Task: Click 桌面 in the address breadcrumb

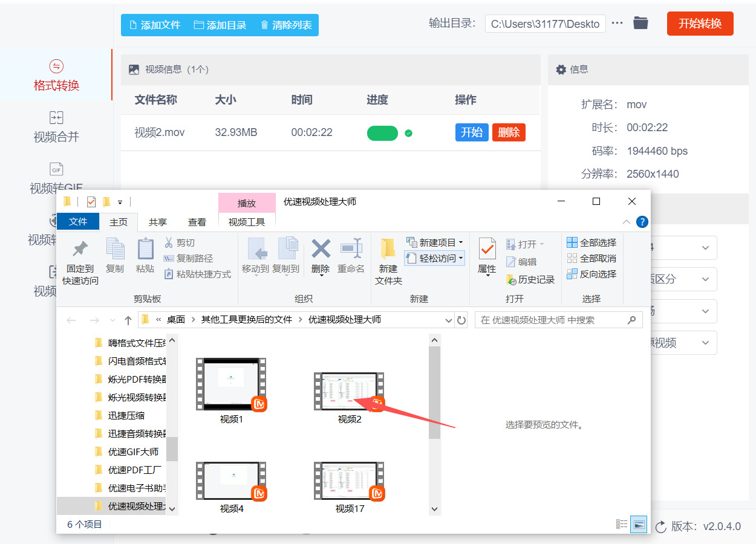Action: [x=176, y=320]
